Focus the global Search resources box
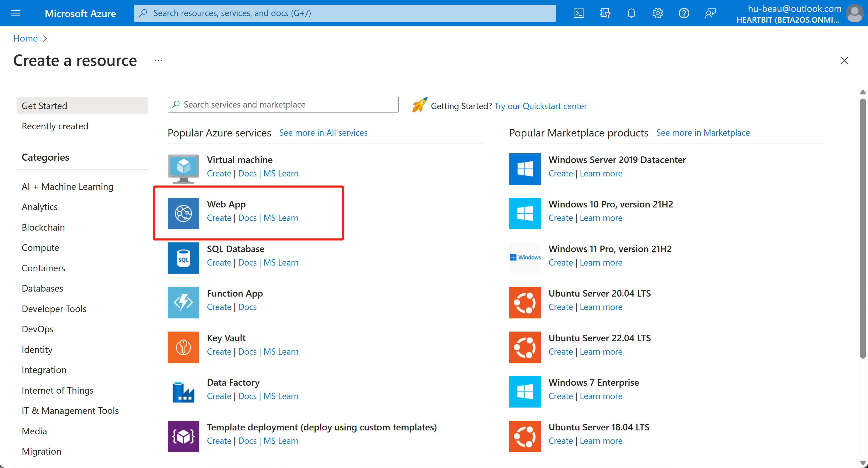Viewport: 868px width, 468px height. tap(344, 13)
